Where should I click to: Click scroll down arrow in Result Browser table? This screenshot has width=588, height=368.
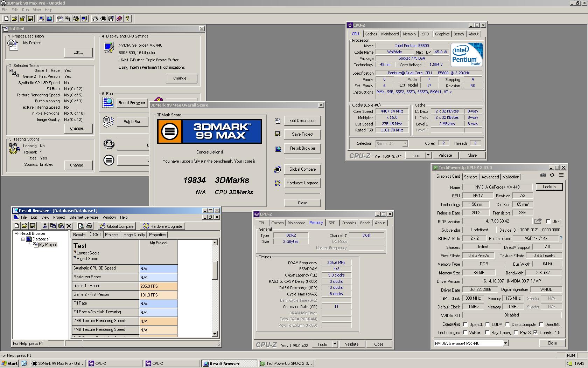pyautogui.click(x=215, y=334)
